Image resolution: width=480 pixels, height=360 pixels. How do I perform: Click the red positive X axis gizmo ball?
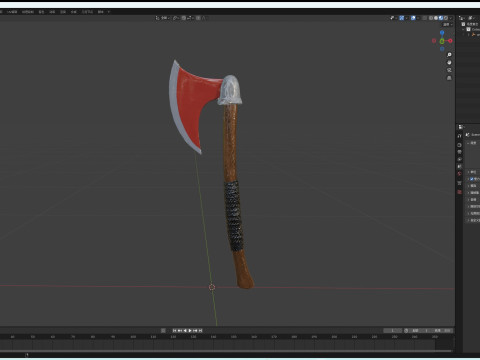pos(450,41)
